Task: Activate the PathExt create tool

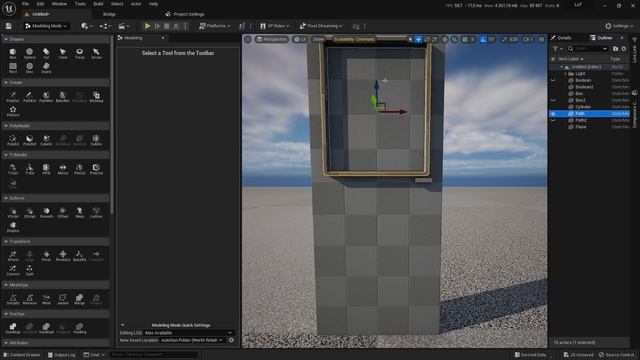Action: coord(29,97)
